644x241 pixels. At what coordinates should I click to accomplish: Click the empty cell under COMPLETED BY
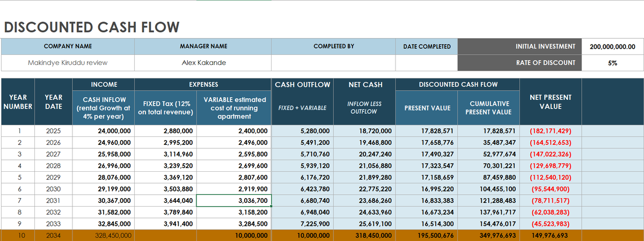(333, 63)
